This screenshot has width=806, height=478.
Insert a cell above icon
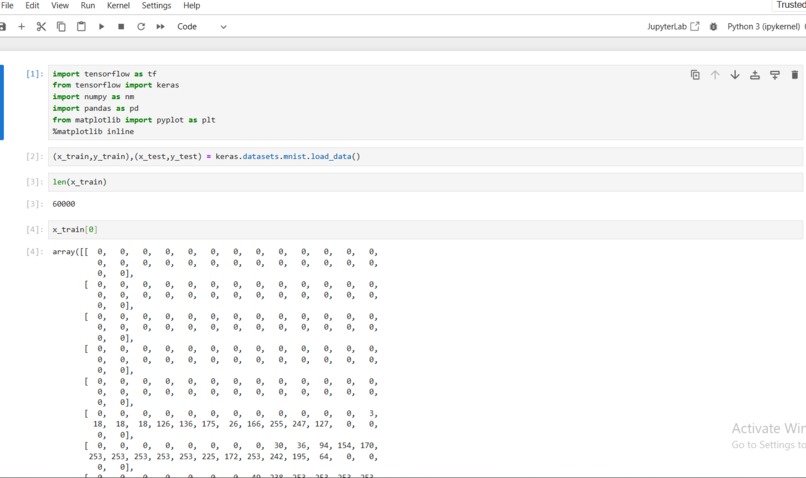click(x=755, y=75)
